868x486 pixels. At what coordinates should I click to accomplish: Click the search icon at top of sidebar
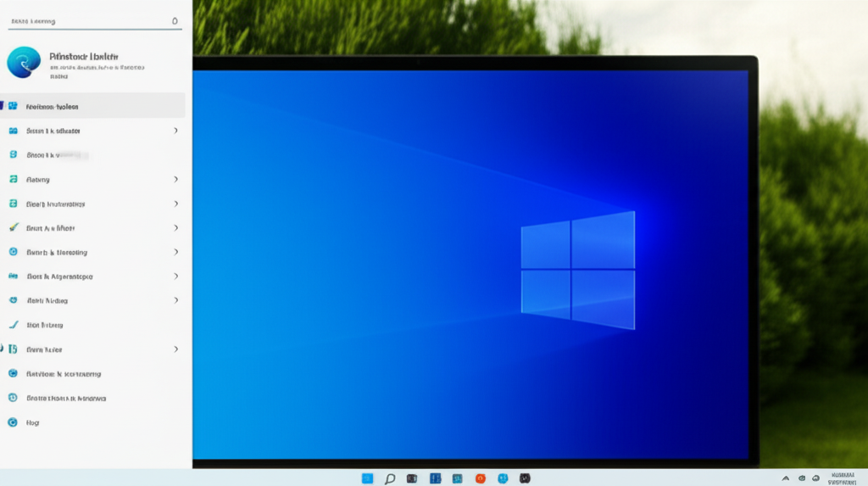[175, 20]
